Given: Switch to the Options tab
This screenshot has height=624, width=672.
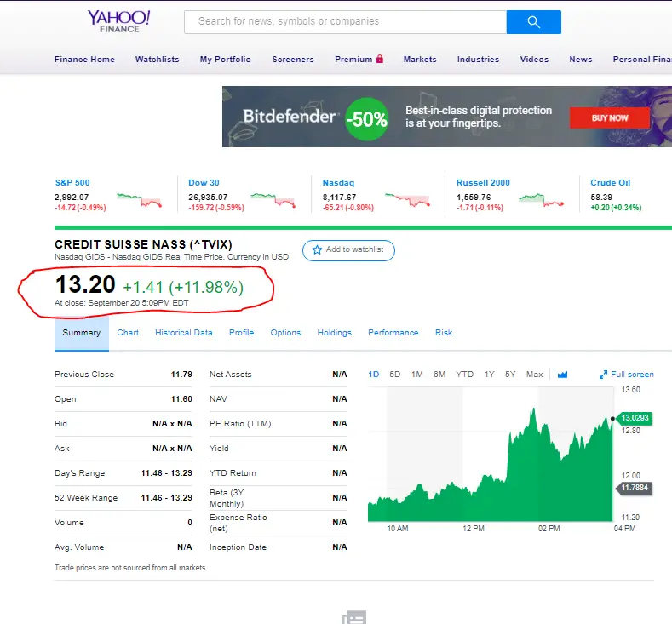Looking at the screenshot, I should click(285, 333).
